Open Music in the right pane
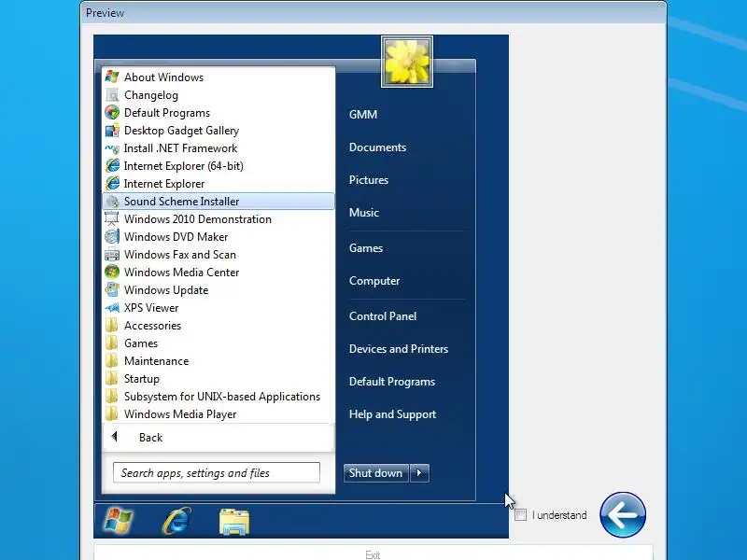 click(364, 213)
